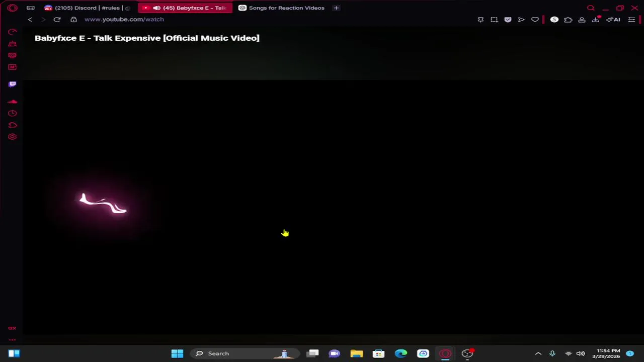Open File Explorer from taskbar
The height and width of the screenshot is (362, 644).
tap(357, 353)
